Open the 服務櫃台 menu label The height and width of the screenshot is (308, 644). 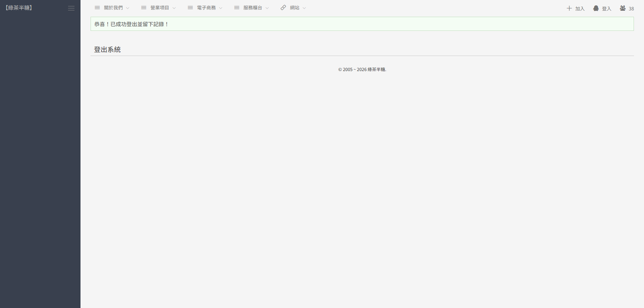[253, 8]
